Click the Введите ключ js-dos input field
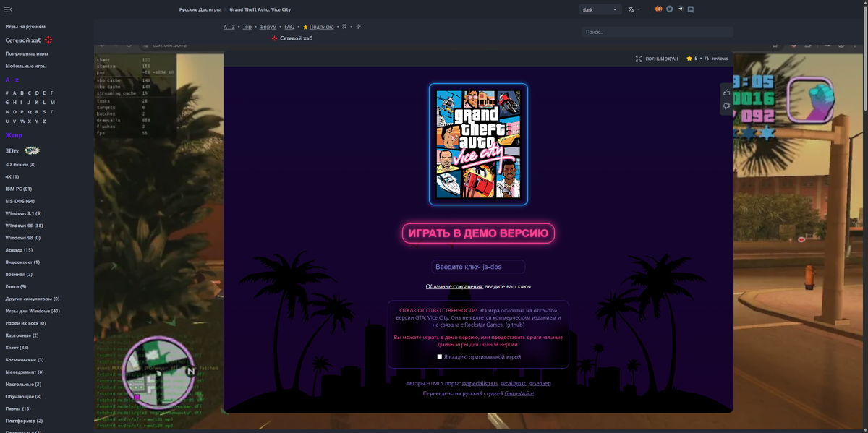 tap(478, 267)
